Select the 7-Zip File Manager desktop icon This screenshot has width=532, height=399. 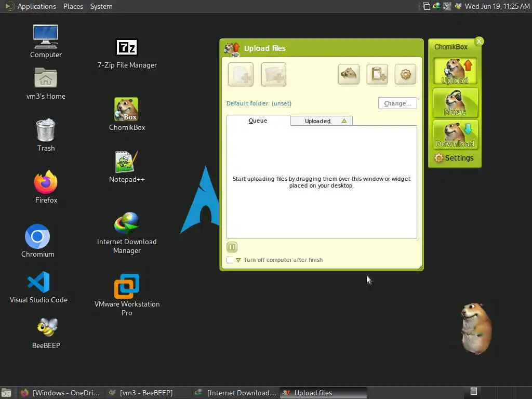pos(127,54)
